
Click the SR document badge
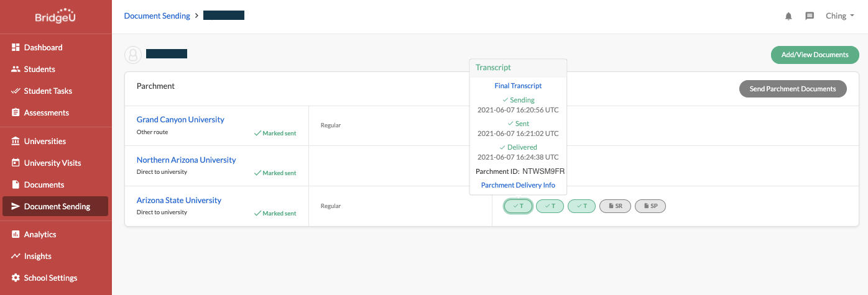(x=615, y=206)
